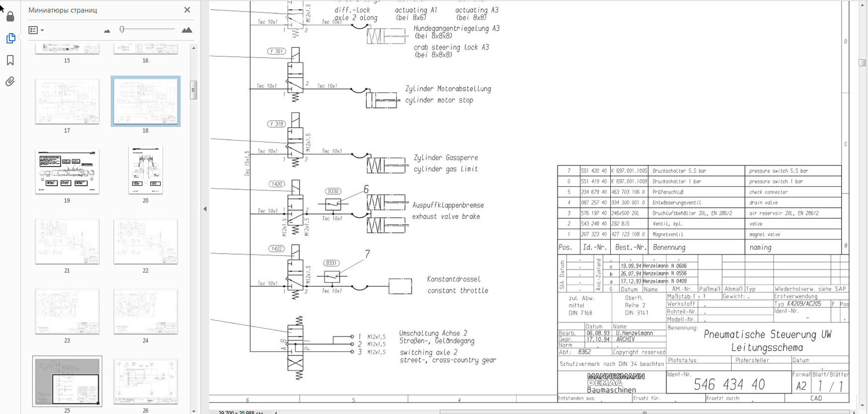This screenshot has width=868, height=414.
Task: Collapse the navigation pane with the arrow
Action: tap(205, 209)
